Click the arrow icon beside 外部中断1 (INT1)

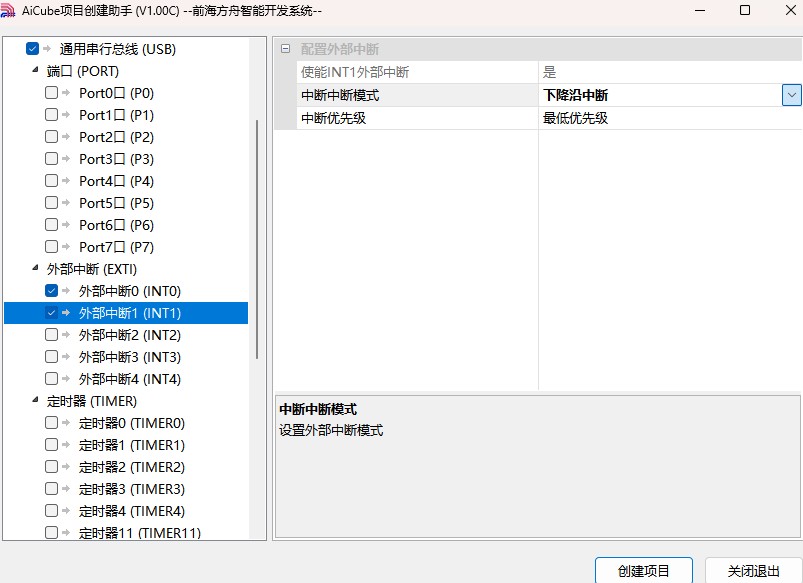coord(66,313)
